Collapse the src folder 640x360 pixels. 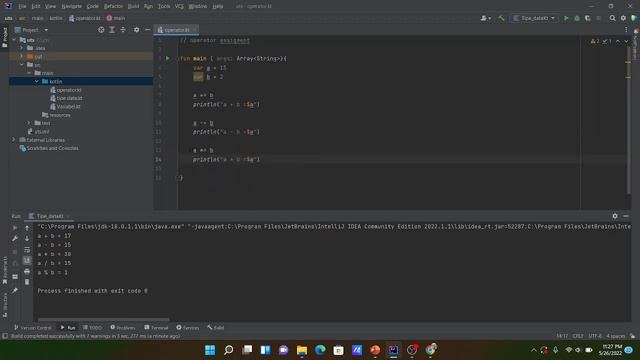[22, 64]
